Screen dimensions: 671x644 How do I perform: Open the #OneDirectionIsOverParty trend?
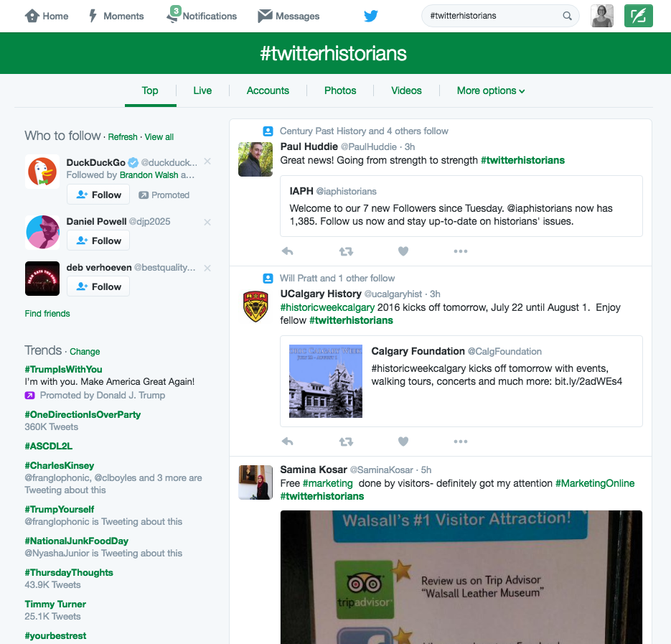tap(83, 414)
